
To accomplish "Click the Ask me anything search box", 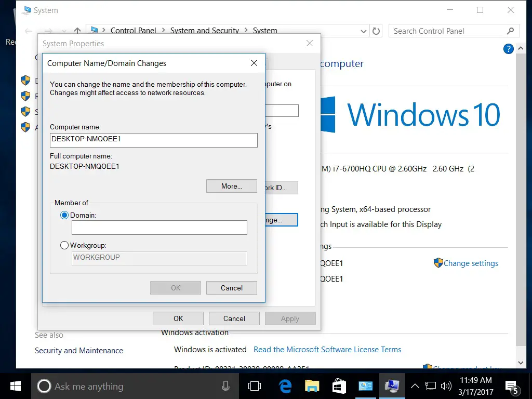I will click(135, 386).
